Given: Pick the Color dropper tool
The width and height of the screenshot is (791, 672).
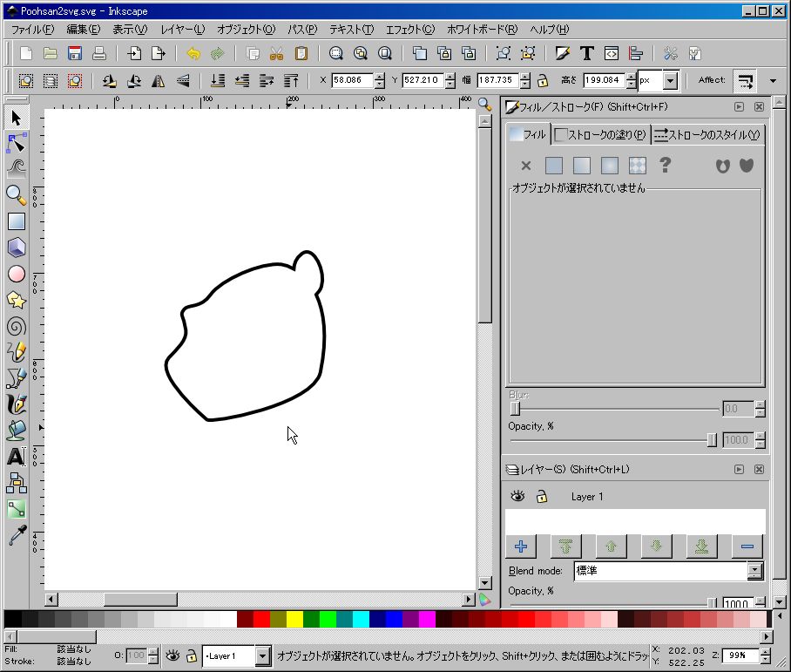Looking at the screenshot, I should (x=17, y=534).
